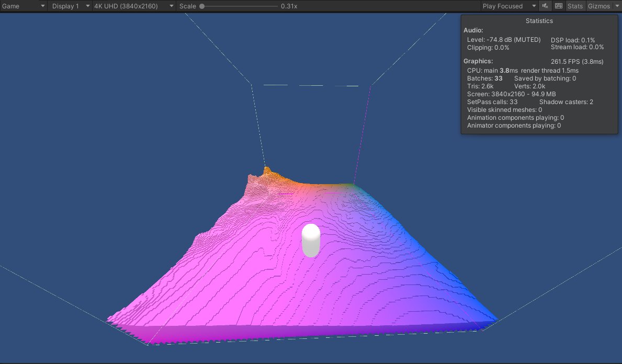Open the Play Focused dropdown
Viewport: 622px width, 364px height.
pos(510,6)
